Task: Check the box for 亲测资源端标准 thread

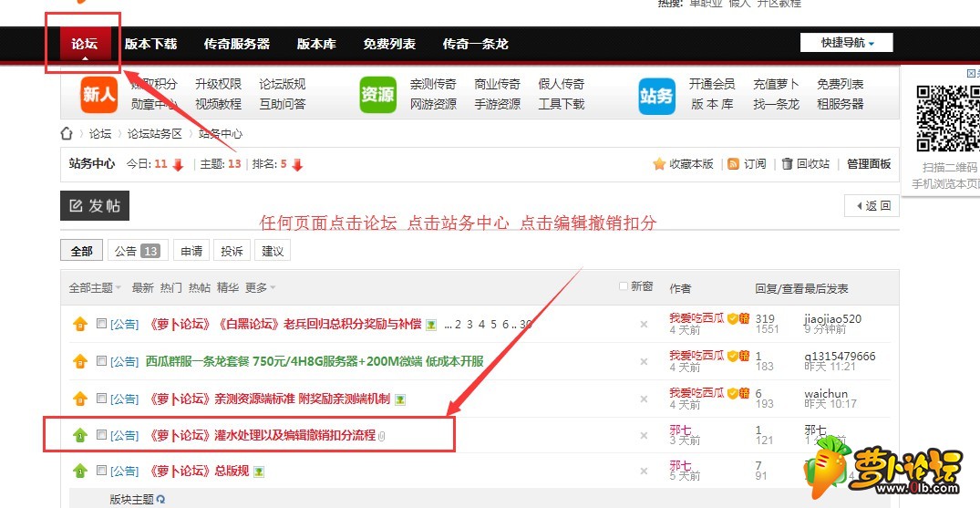Action: [101, 398]
